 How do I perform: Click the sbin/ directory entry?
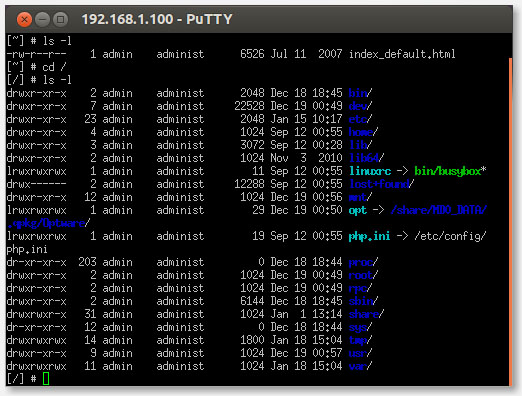click(x=363, y=301)
